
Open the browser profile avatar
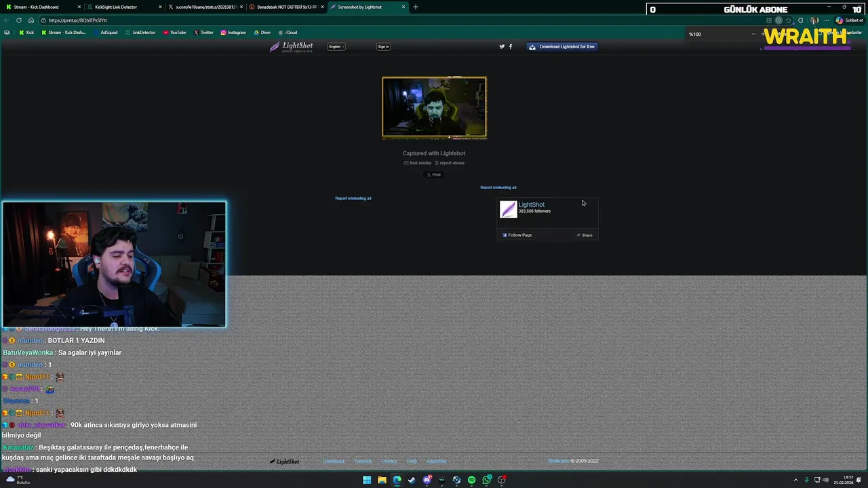coord(814,20)
